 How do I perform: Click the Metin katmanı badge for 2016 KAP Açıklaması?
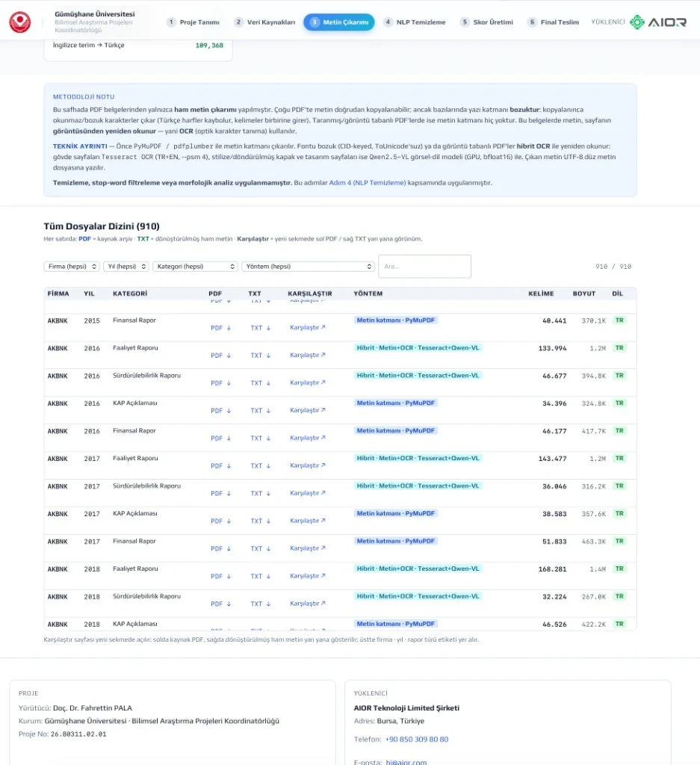click(x=396, y=403)
